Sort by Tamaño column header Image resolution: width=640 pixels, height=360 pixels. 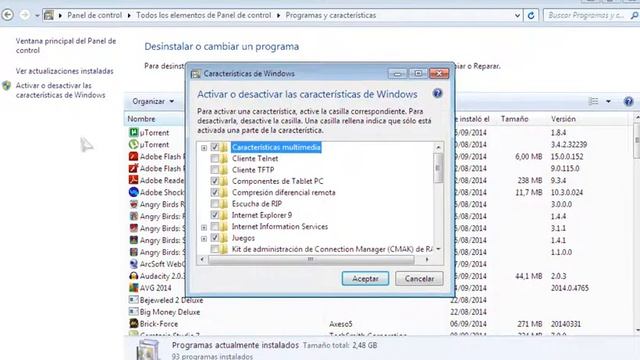pos(514,119)
